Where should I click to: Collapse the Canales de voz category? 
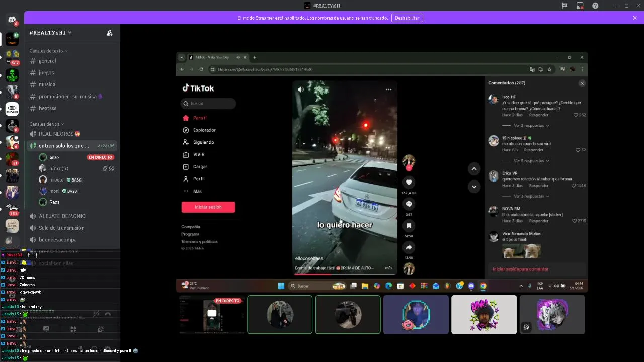pyautogui.click(x=47, y=124)
